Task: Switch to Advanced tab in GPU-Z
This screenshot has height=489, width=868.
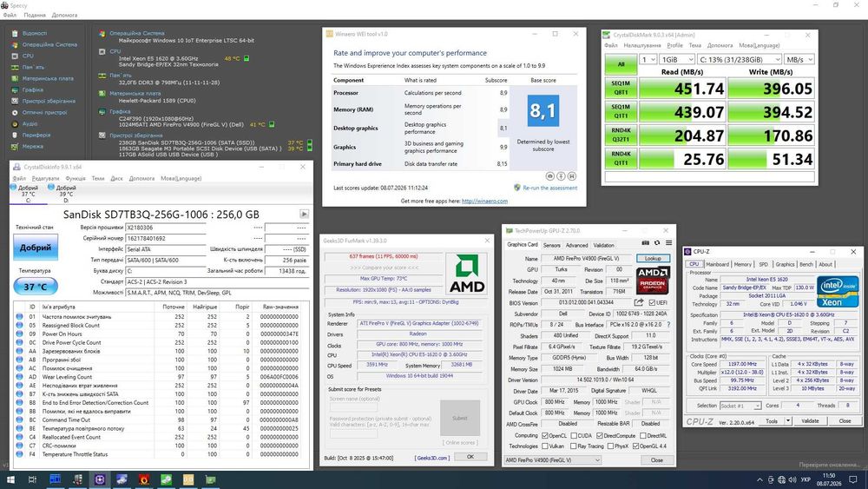Action: point(576,245)
